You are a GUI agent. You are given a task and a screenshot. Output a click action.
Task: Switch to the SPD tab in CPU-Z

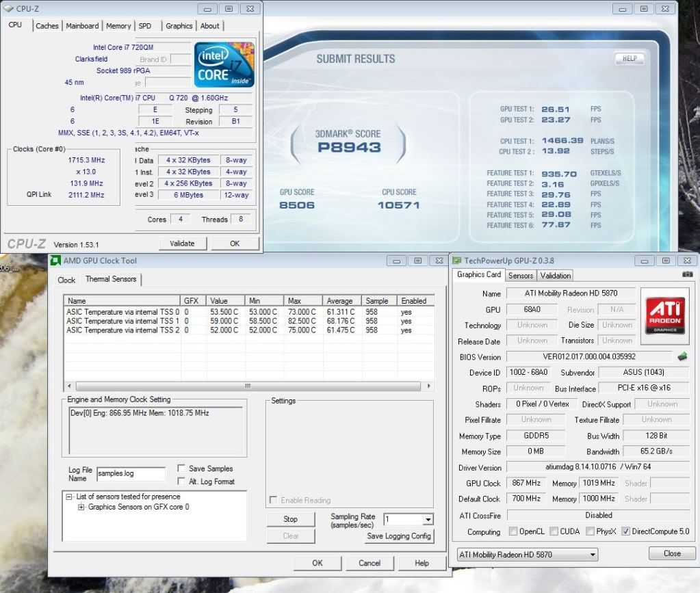(145, 26)
